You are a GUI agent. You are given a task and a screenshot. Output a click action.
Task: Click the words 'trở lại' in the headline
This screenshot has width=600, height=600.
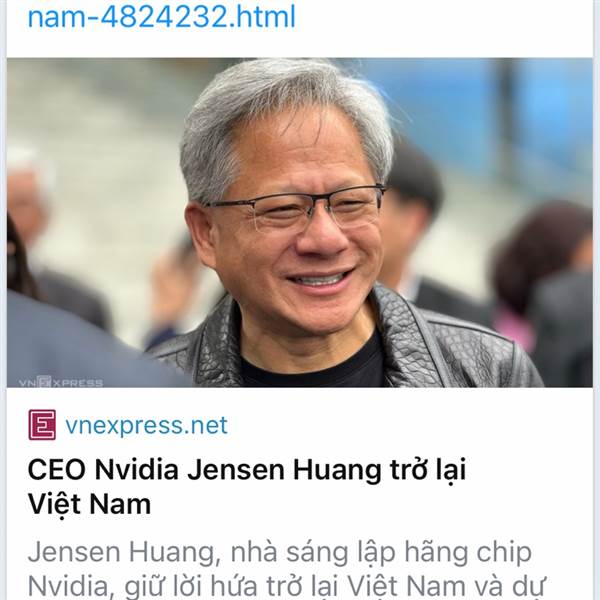[x=428, y=470]
